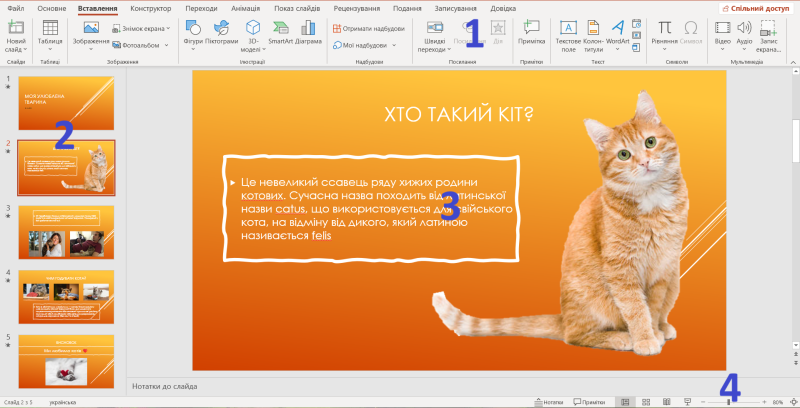Open the Конструктор tab
Screen dimensions: 800x408
151,9
